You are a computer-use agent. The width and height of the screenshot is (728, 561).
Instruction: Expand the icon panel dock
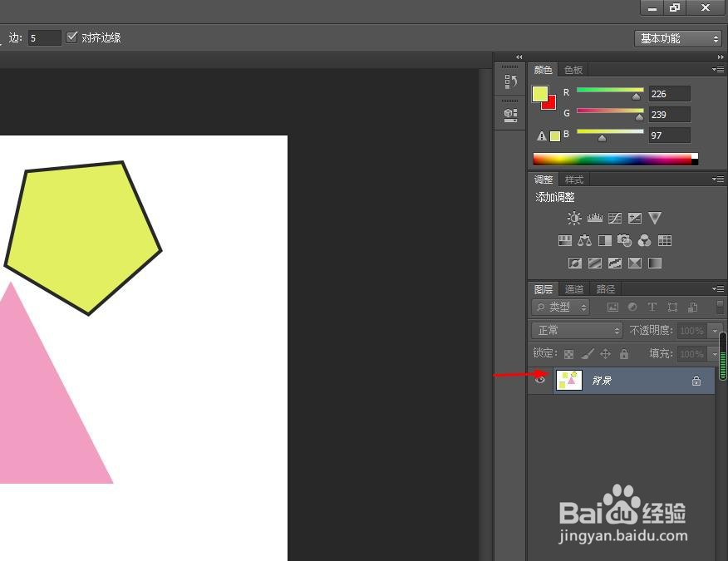point(519,57)
